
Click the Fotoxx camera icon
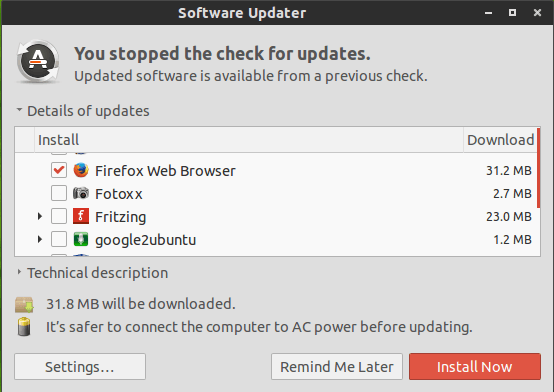81,193
